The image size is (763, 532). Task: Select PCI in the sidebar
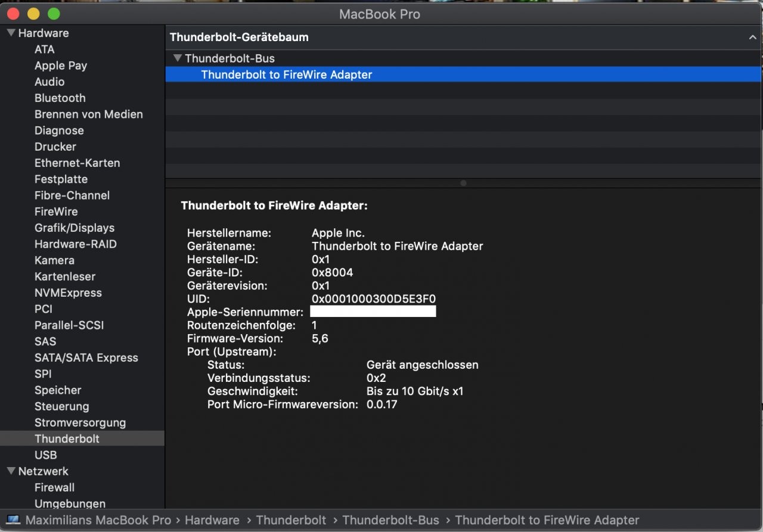(x=44, y=309)
